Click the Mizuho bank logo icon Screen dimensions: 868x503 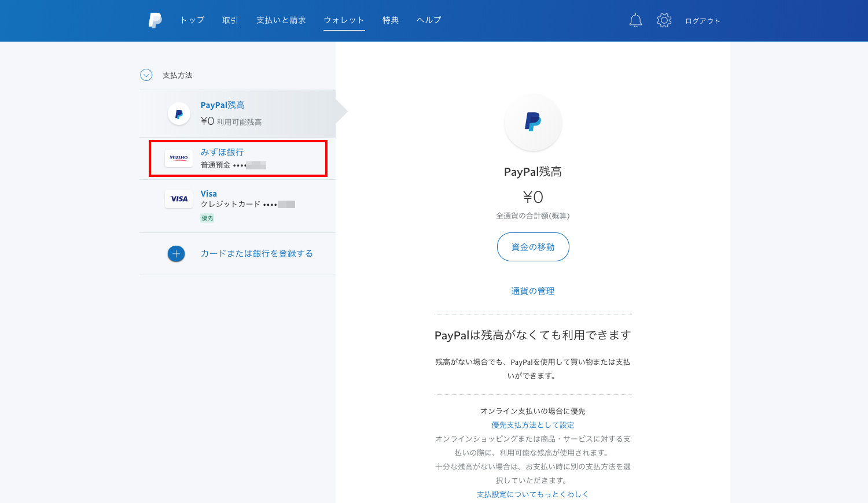coord(179,158)
